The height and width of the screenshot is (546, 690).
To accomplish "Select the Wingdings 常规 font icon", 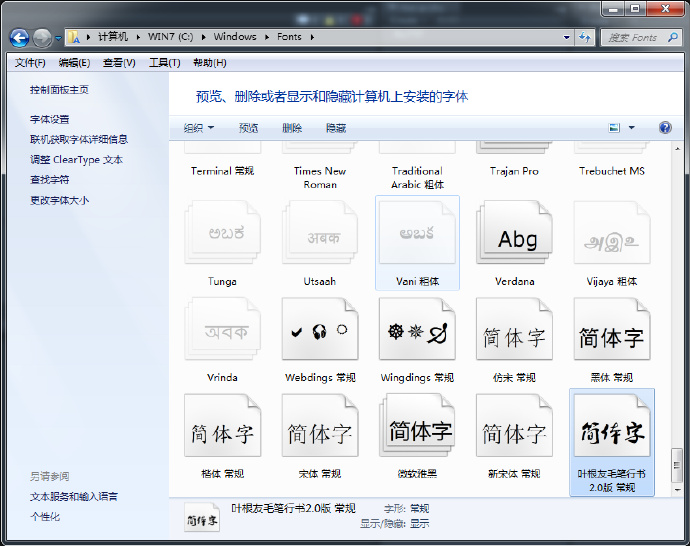I will click(x=417, y=329).
